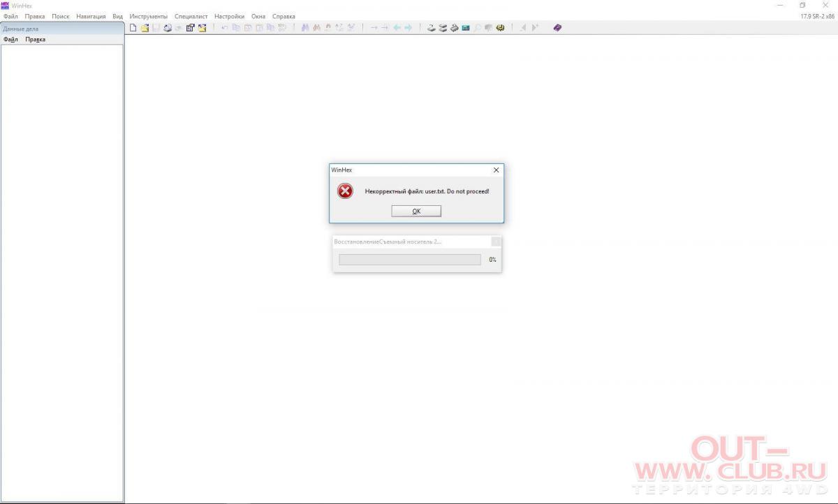The height and width of the screenshot is (504, 838).
Task: Find text with the blue binoculars icon
Action: click(x=305, y=28)
